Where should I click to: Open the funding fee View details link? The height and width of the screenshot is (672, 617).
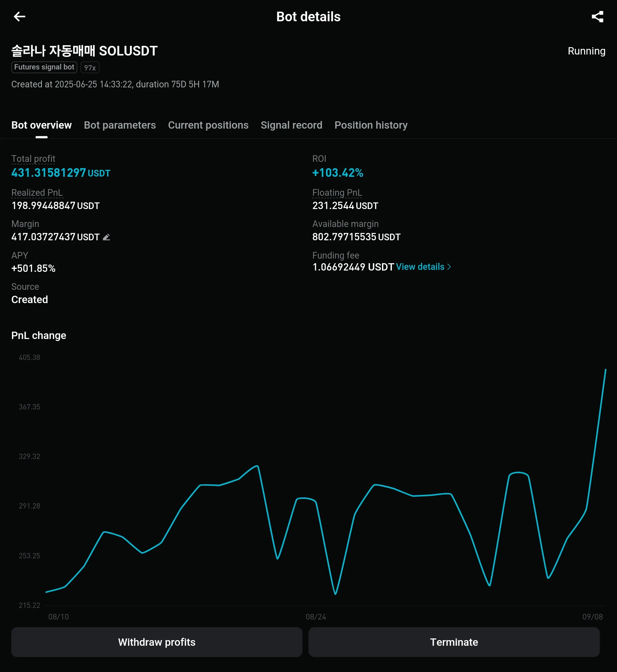pyautogui.click(x=420, y=267)
